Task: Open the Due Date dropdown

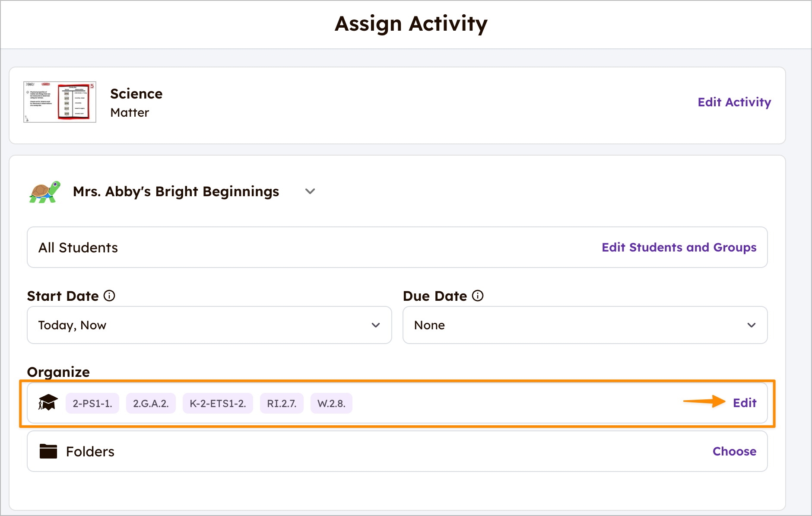Action: click(585, 325)
